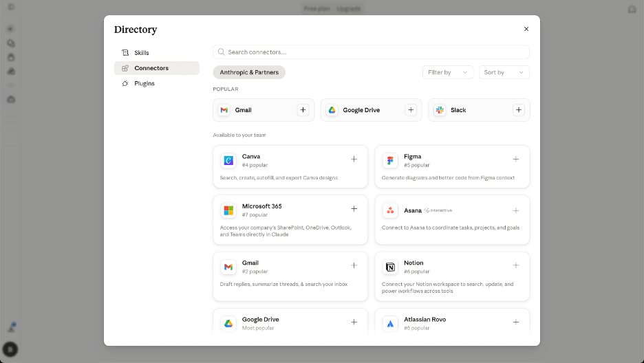644x363 pixels.
Task: Open the Sort by dropdown
Action: (x=504, y=72)
